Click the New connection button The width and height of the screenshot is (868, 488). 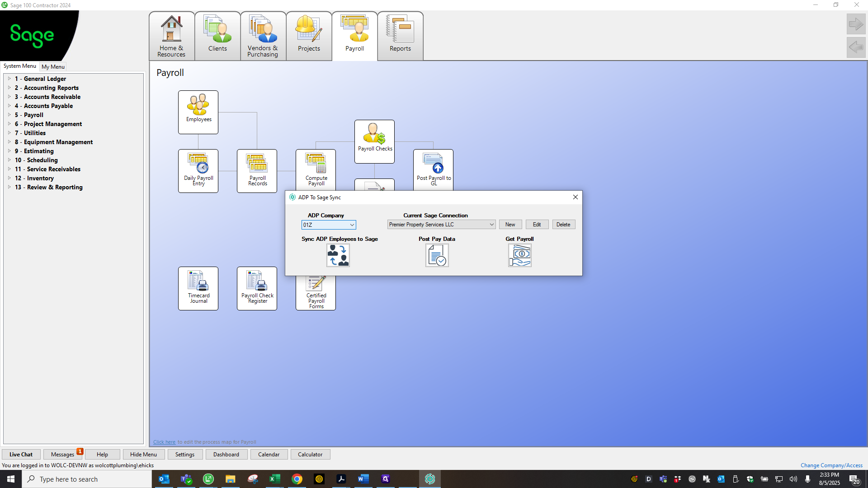[510, 225]
